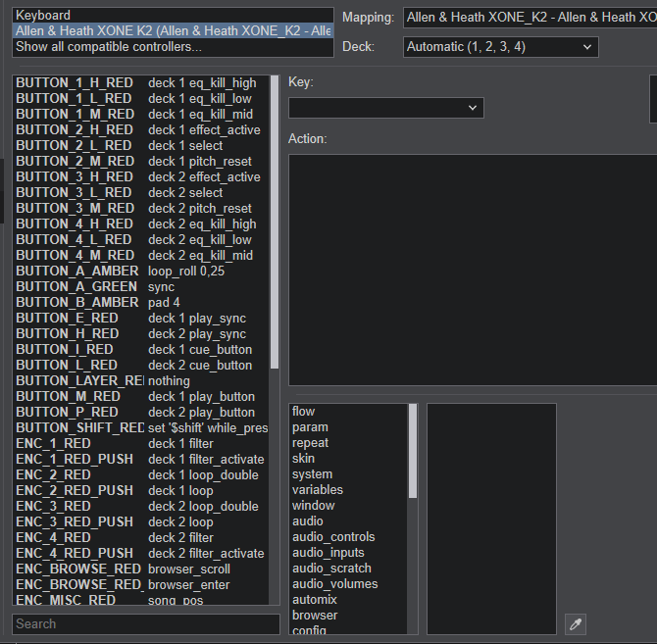Select BUTTON_4_M_RED deck 2 eq_kill_mid
657x644 pixels.
tap(141, 256)
